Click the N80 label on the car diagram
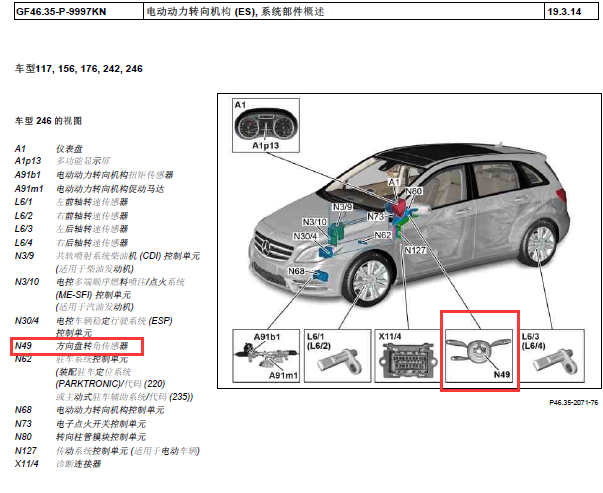 [414, 191]
